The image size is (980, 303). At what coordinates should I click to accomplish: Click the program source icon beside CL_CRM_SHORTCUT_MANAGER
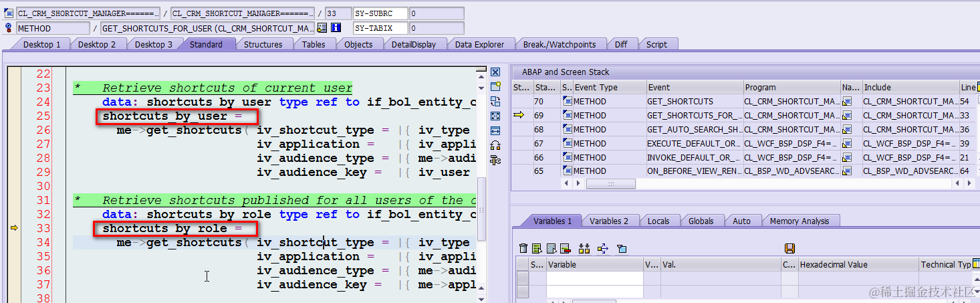(x=9, y=13)
